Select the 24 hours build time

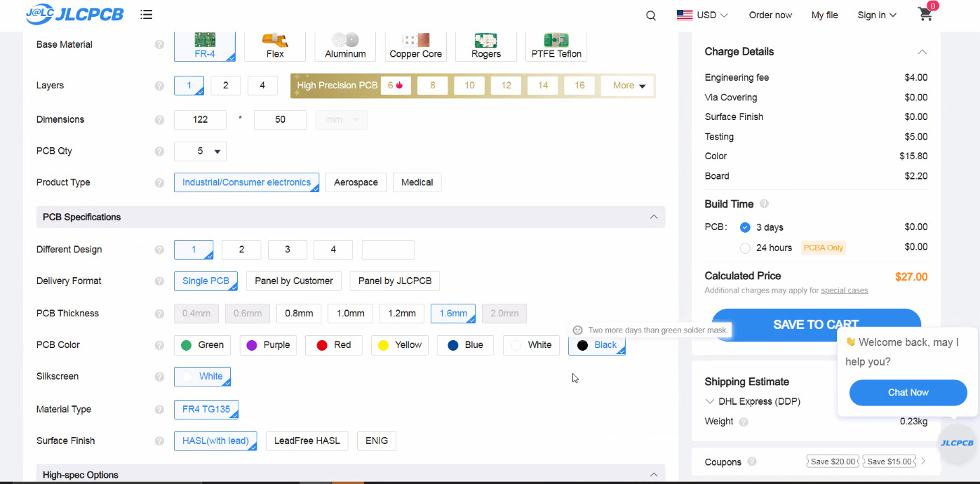pos(745,248)
